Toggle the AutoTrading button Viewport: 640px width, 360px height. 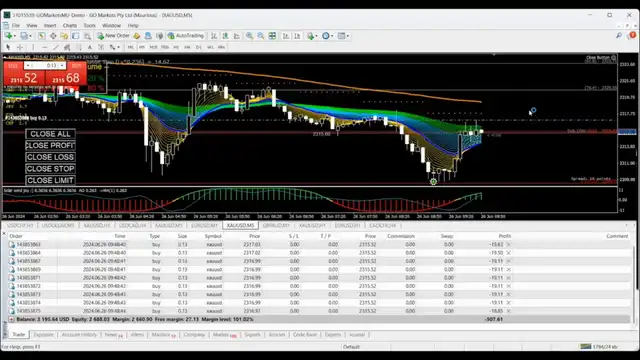click(x=186, y=36)
